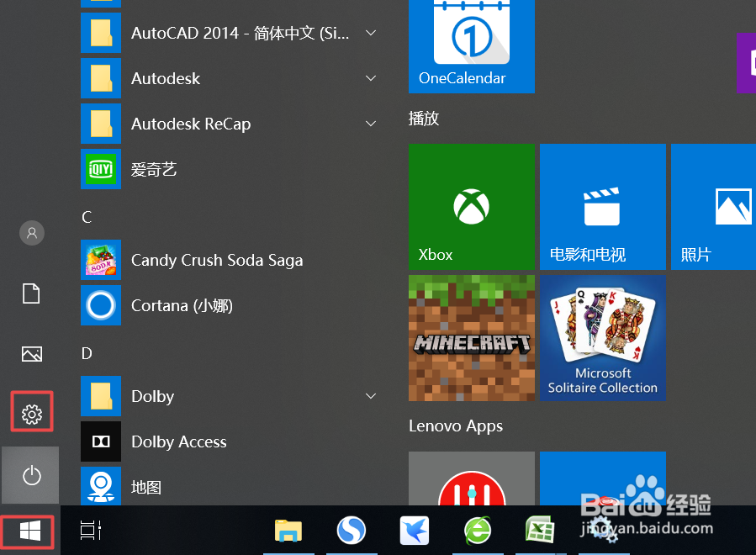The width and height of the screenshot is (756, 555).
Task: Click the 播放 group heading
Action: 424,118
